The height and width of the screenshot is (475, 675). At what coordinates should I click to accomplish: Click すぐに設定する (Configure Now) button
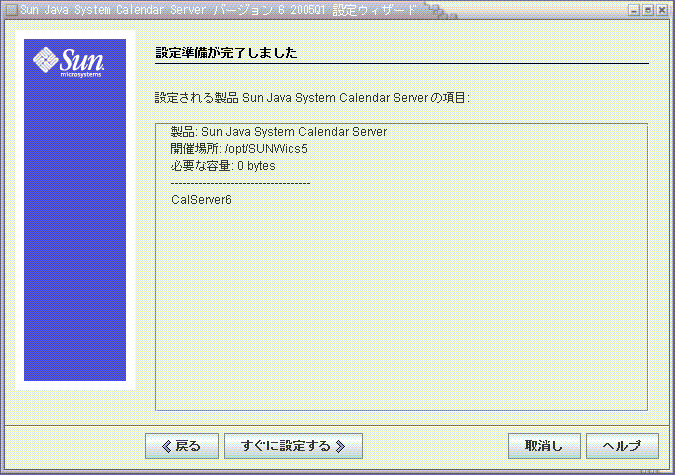(x=293, y=446)
